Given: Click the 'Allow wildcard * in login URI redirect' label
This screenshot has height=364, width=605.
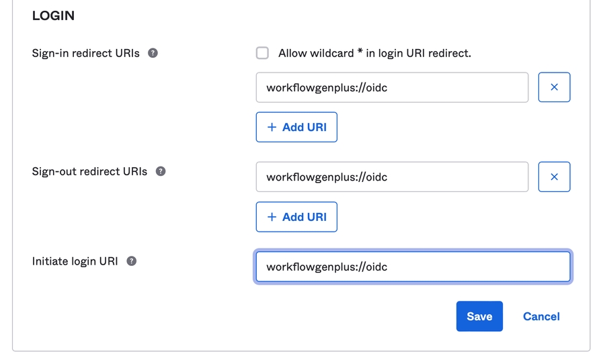Looking at the screenshot, I should point(374,53).
